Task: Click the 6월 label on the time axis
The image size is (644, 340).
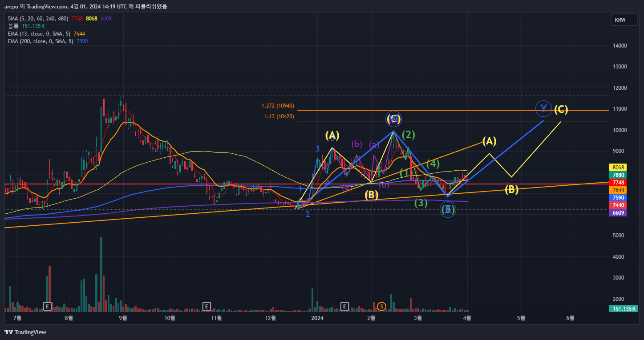Action: coord(570,318)
